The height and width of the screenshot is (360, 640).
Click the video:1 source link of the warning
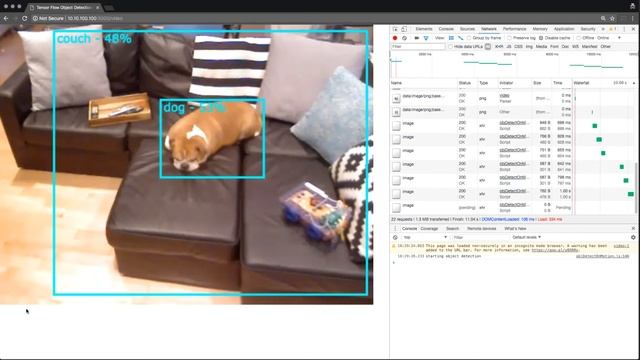click(x=621, y=246)
